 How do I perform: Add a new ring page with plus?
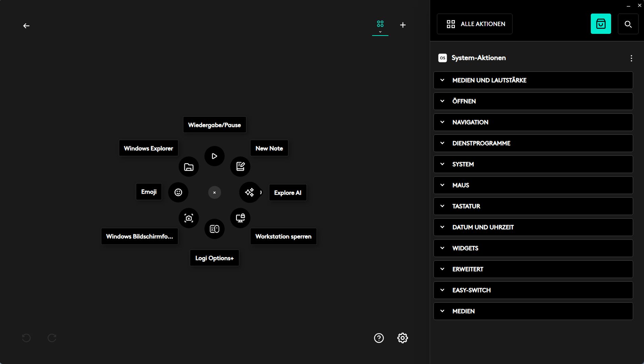[x=403, y=25]
